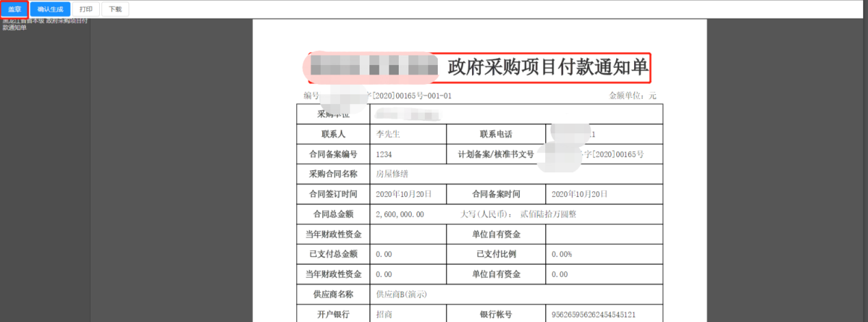Click the 供应商B(演示) supplier value
This screenshot has width=868, height=322.
(x=402, y=295)
